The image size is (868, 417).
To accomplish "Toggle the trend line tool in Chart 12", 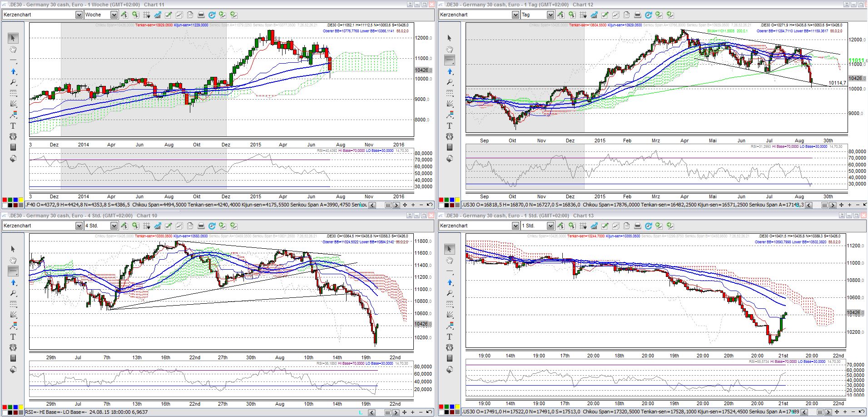I will point(450,60).
